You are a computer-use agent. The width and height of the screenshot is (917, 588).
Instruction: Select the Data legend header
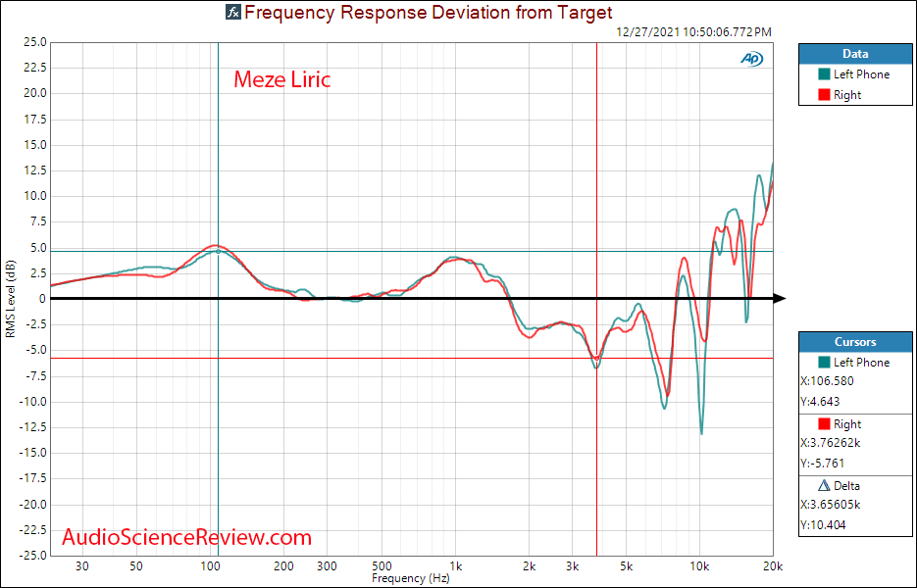[x=855, y=54]
